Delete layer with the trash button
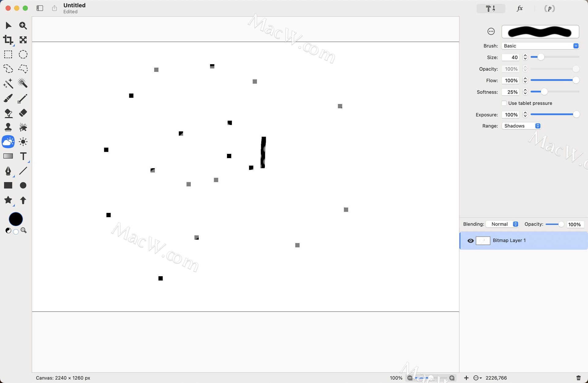Screen dimensions: 588x383 [x=578, y=378]
